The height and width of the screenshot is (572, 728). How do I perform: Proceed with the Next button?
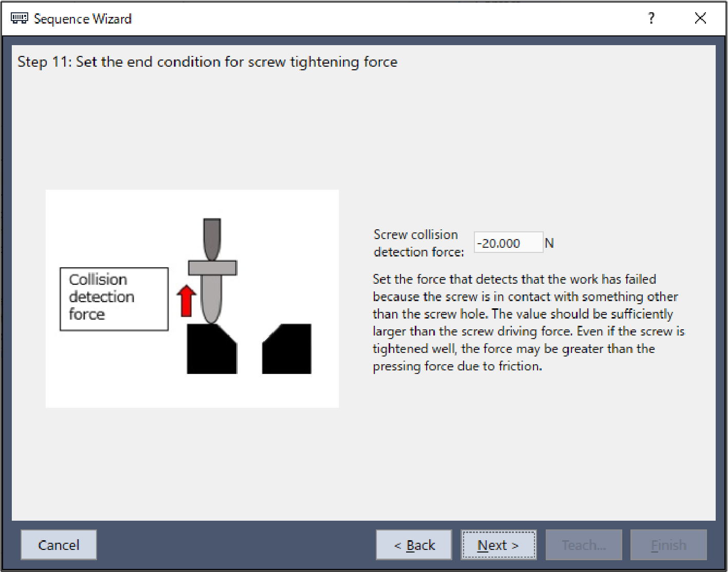click(499, 545)
